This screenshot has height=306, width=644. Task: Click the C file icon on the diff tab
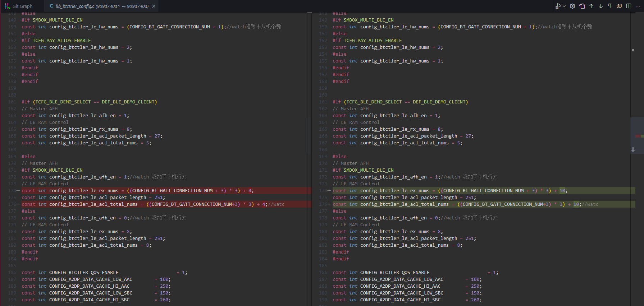tap(51, 6)
